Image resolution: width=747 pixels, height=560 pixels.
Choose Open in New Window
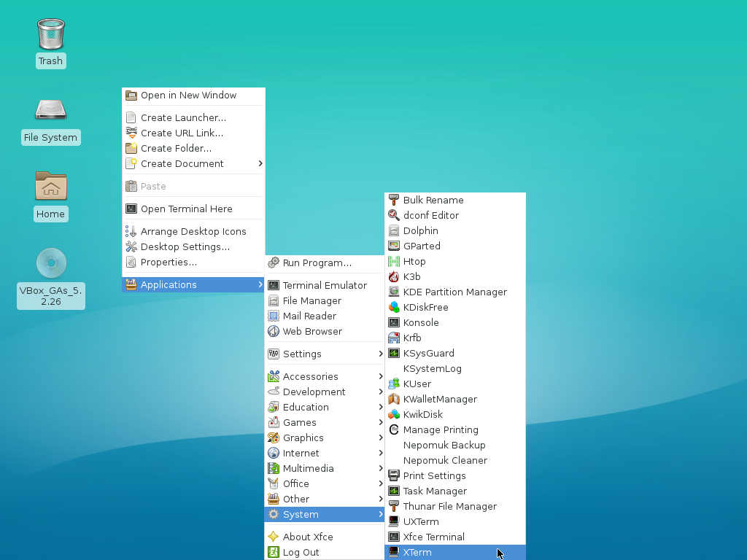click(193, 96)
